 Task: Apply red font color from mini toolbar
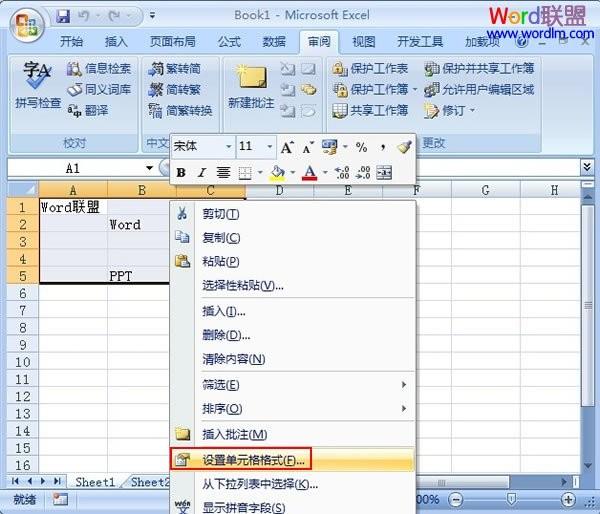(310, 173)
